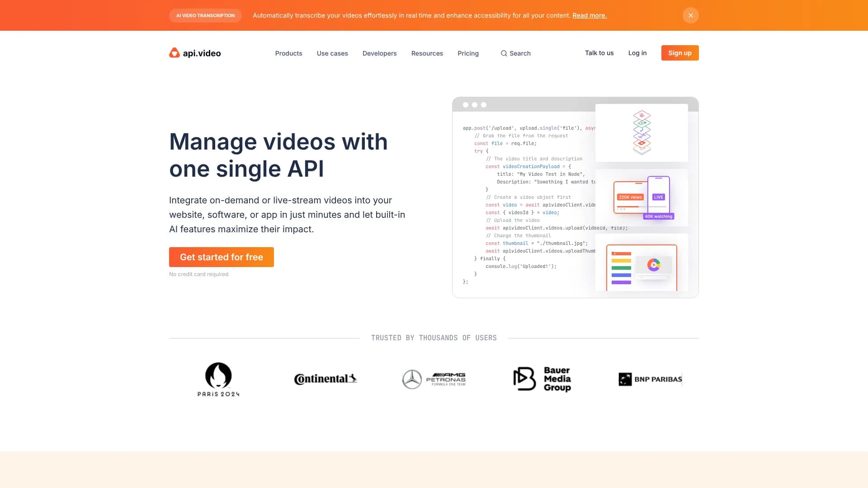
Task: Go to the Pricing page
Action: click(x=468, y=53)
